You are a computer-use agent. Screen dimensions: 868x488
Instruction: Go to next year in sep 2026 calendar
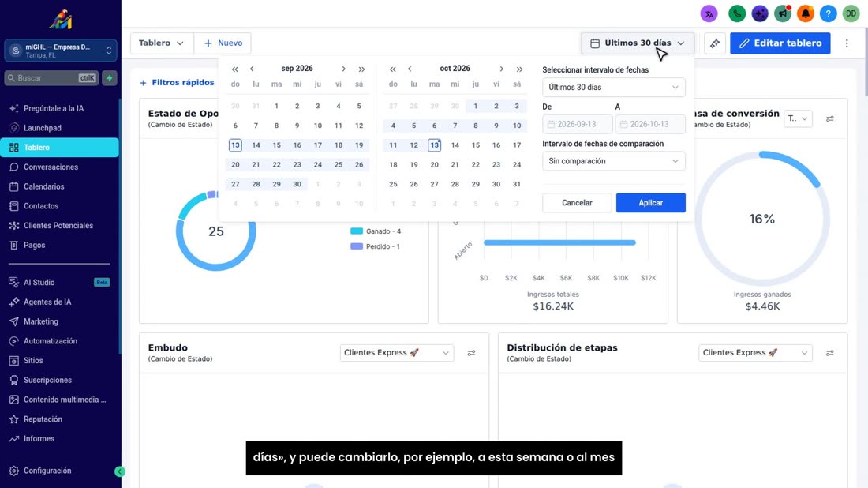coord(361,69)
